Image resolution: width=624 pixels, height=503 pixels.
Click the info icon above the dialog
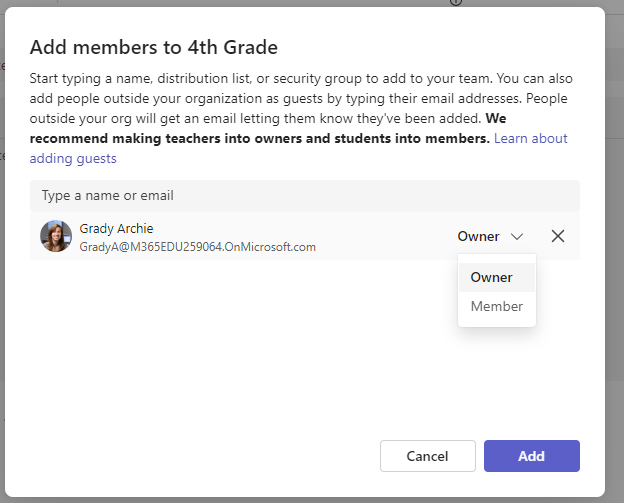[456, 3]
